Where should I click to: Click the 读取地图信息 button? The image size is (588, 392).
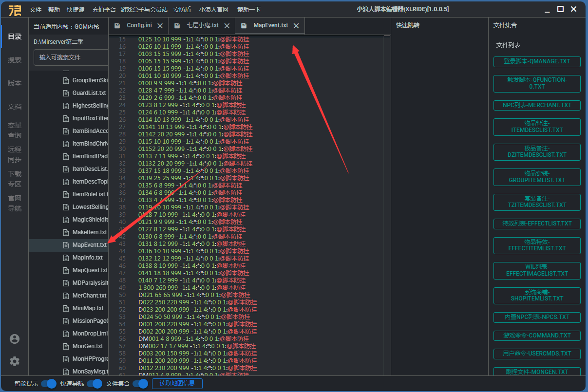click(177, 383)
